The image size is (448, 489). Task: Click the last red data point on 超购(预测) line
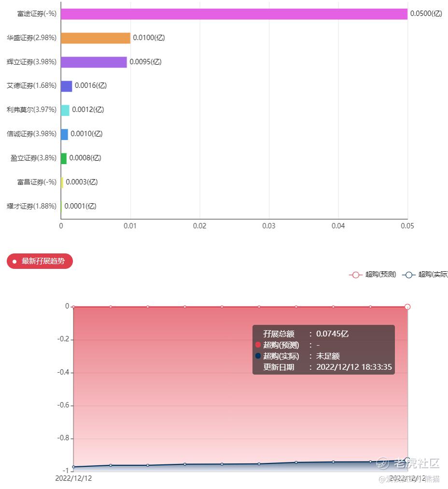tap(407, 307)
